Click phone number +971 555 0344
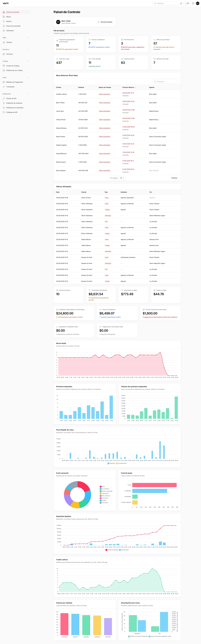Viewport: 201px width, 644px height. (x=83, y=153)
